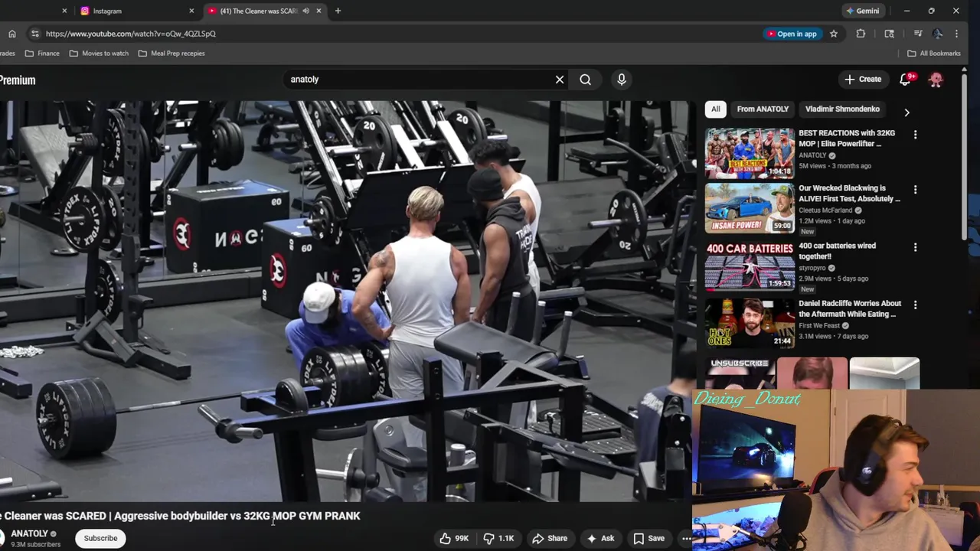
Task: Open the Chrome three-dot menu
Action: (956, 34)
